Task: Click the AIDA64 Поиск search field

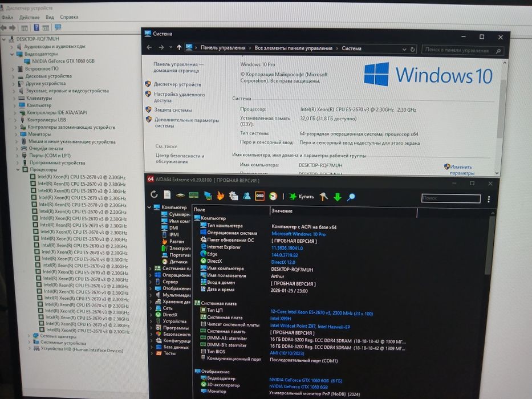Action: [451, 198]
